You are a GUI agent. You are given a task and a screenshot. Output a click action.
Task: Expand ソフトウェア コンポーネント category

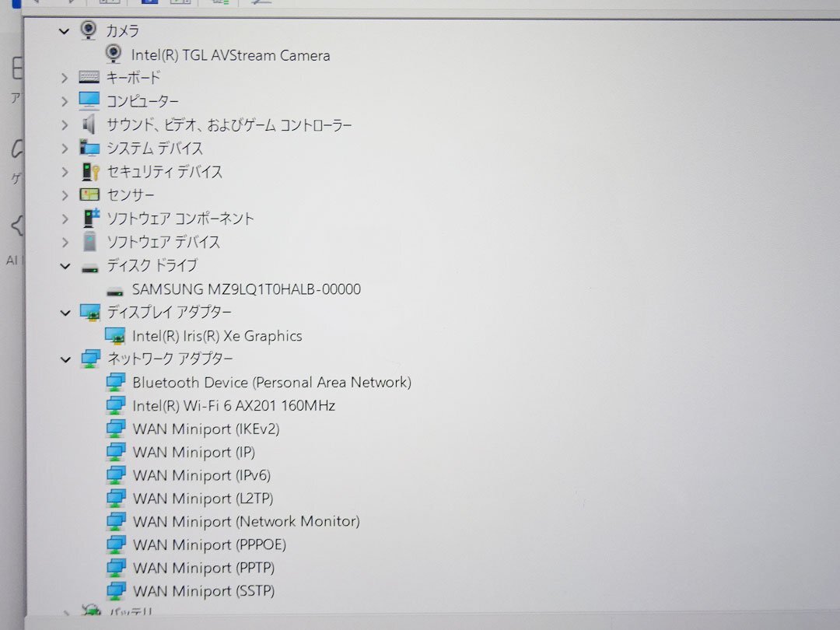65,219
